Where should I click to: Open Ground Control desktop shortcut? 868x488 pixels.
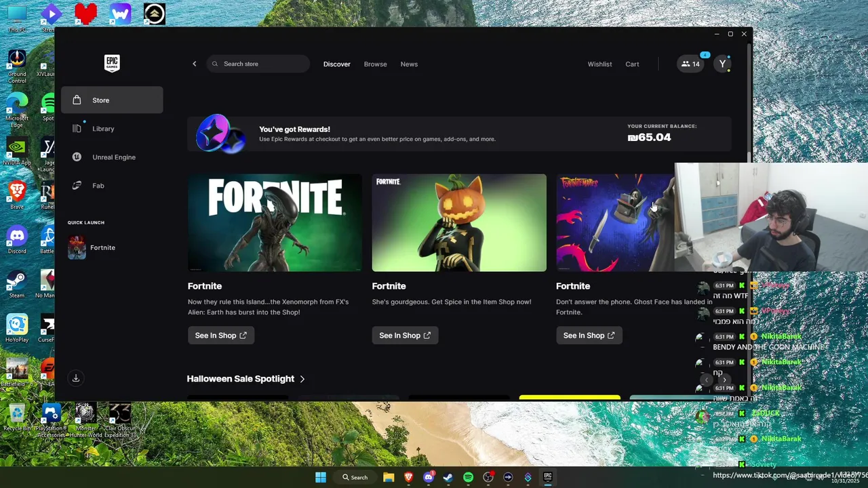[17, 66]
